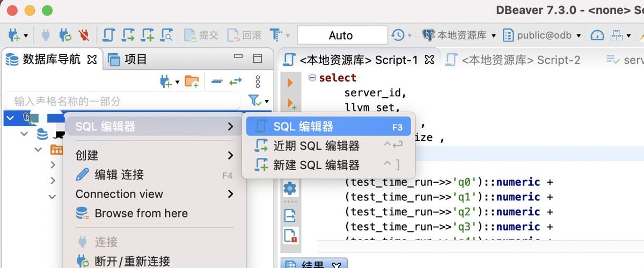
Task: Open the 创建 submenu
Action: (154, 155)
